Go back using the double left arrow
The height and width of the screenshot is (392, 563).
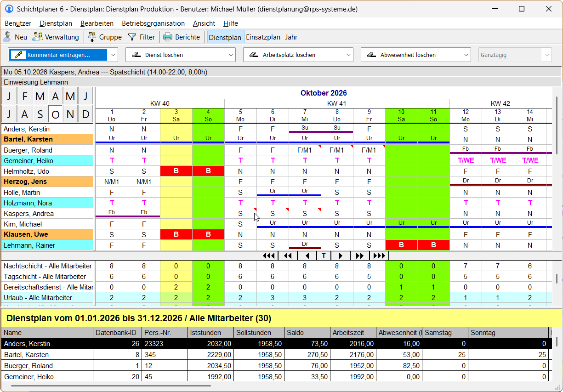tap(288, 256)
